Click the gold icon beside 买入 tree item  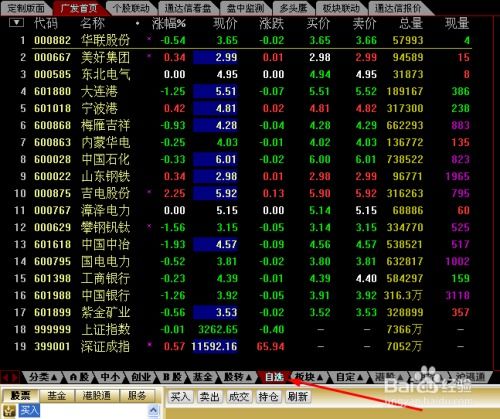[9, 411]
